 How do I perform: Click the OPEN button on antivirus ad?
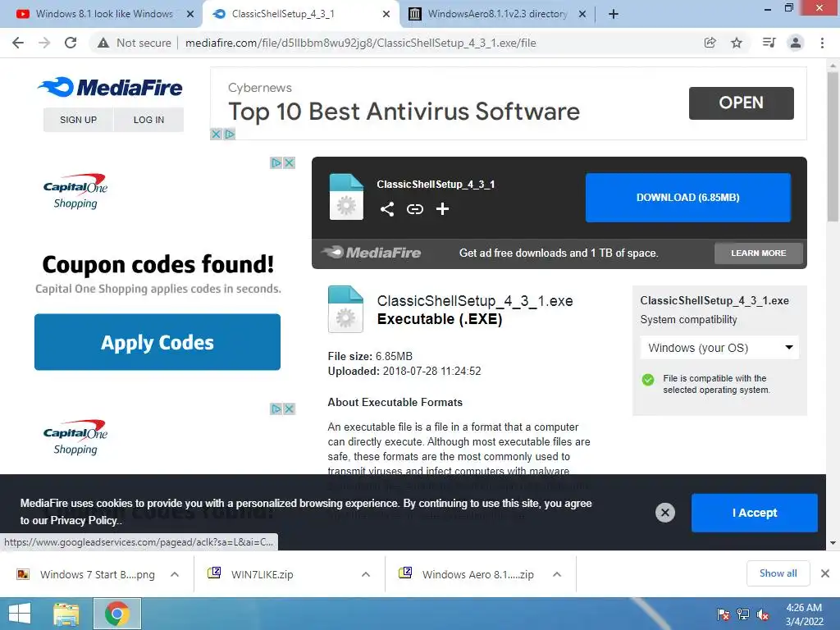click(x=742, y=103)
